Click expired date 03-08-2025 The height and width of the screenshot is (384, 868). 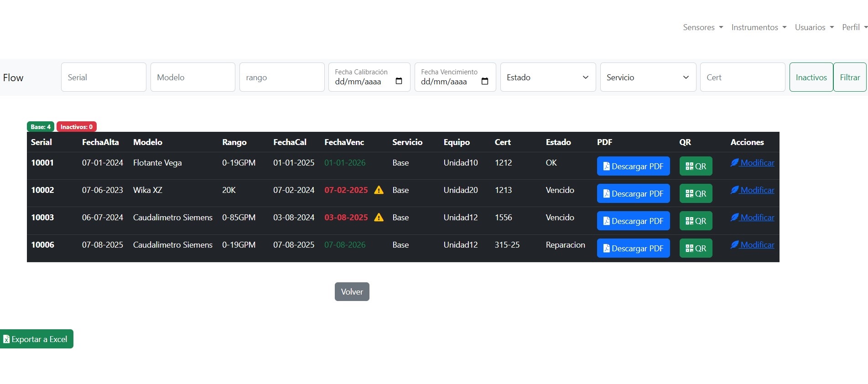(346, 218)
